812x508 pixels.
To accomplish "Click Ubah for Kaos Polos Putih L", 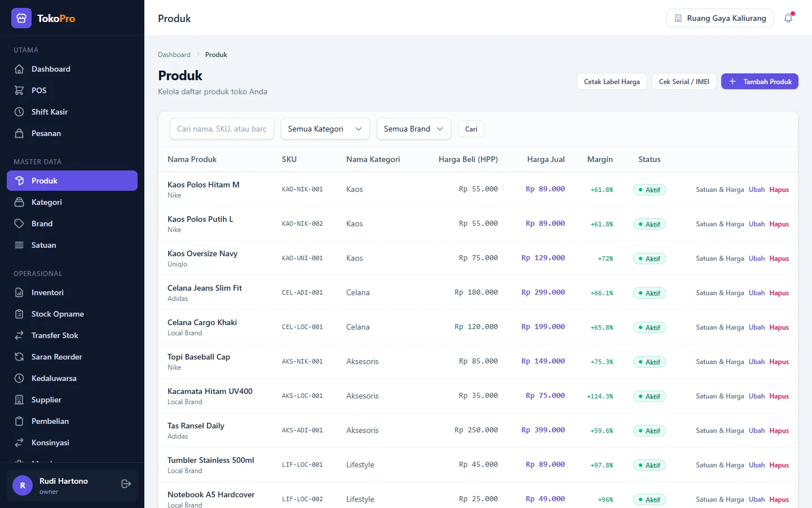I will (x=757, y=224).
